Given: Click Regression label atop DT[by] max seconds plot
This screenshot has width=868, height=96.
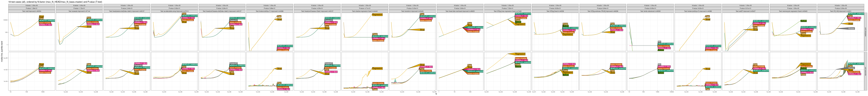Looking at the screenshot, I should click(x=520, y=54).
